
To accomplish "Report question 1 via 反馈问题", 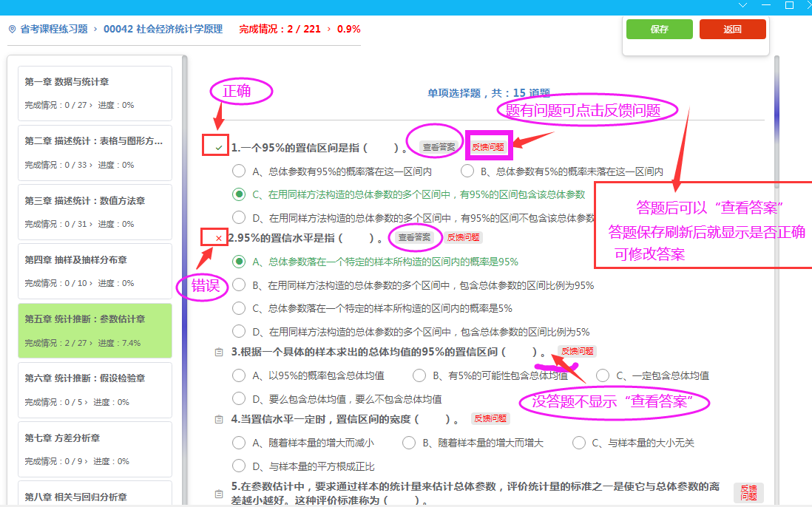I will click(x=488, y=148).
